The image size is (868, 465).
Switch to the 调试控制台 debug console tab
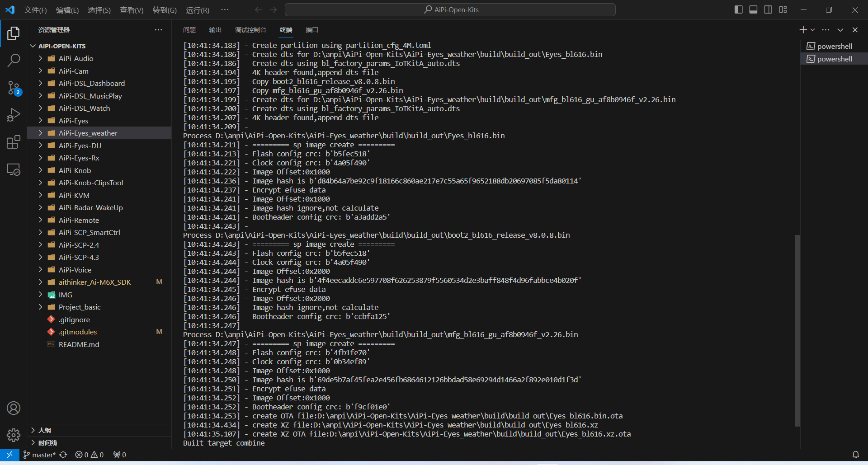(250, 30)
